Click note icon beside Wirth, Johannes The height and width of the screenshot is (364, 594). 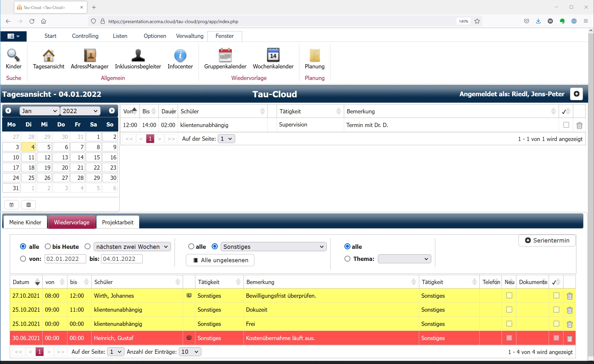point(189,296)
